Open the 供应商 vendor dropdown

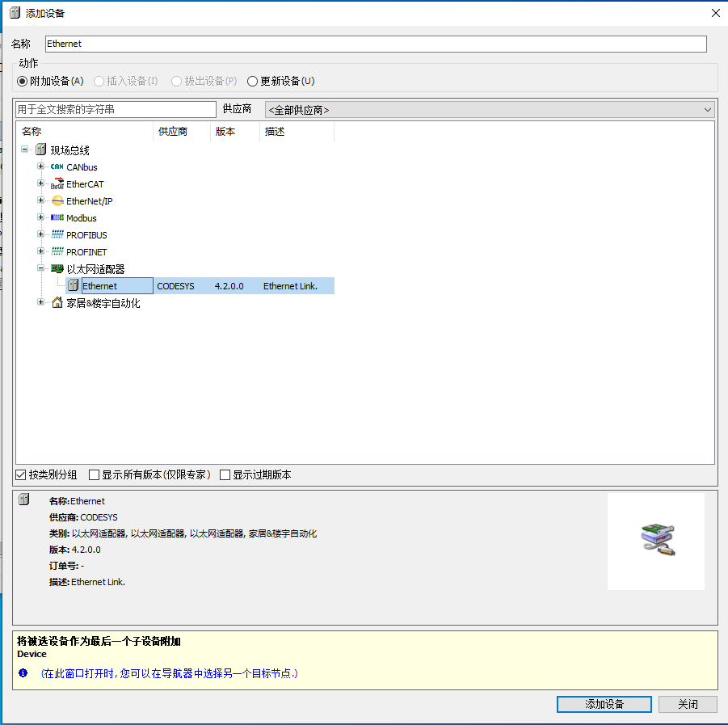click(490, 110)
